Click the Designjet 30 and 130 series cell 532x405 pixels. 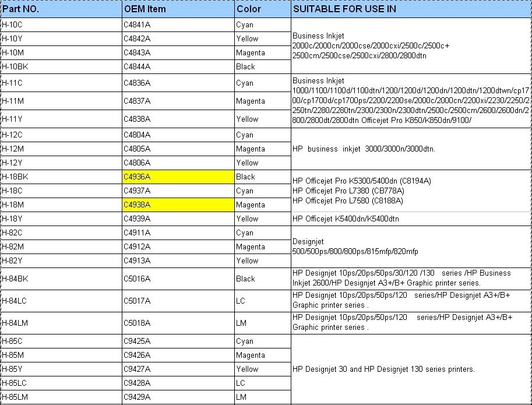[411, 369]
